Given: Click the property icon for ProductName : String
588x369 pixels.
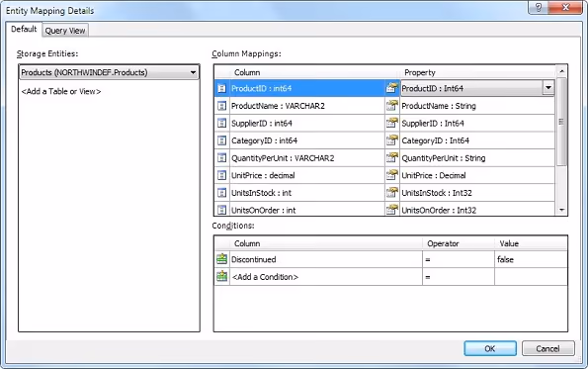Looking at the screenshot, I should [x=392, y=106].
